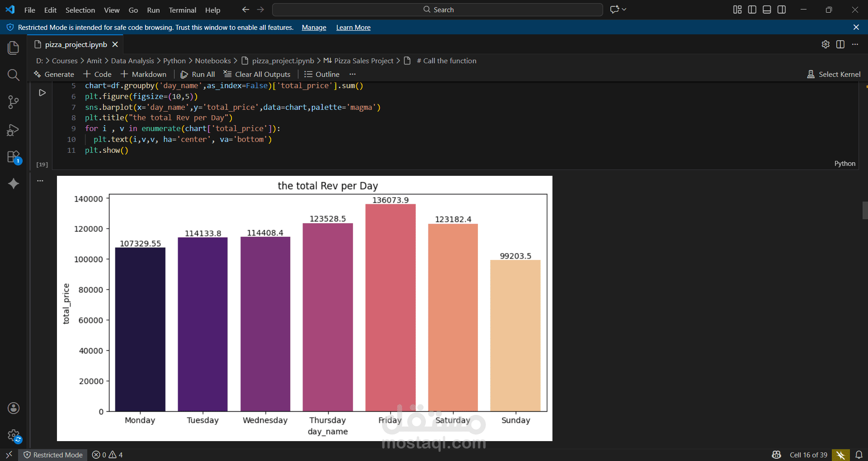Open the Explorer view in activity bar

coord(14,47)
